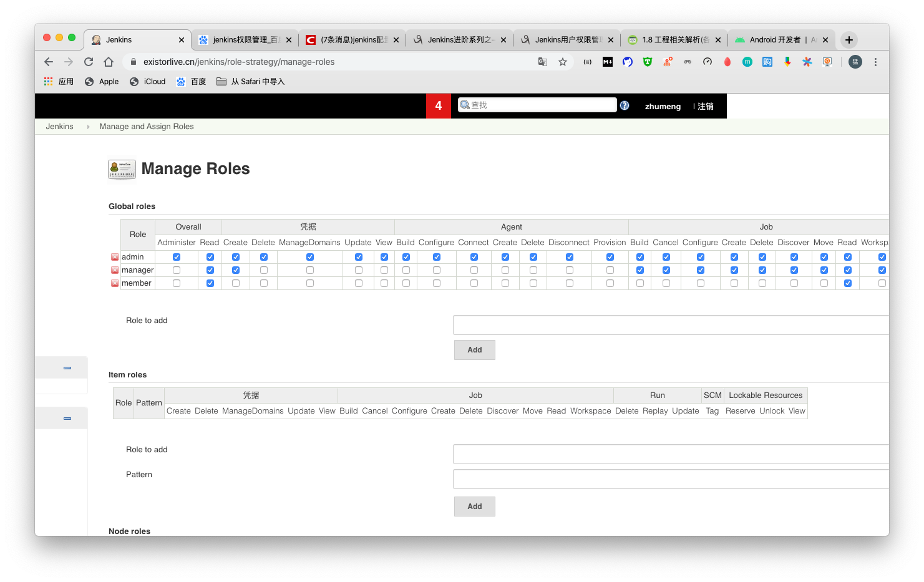Image resolution: width=924 pixels, height=582 pixels.
Task: Collapse the second sidebar panel minus button
Action: [67, 419]
